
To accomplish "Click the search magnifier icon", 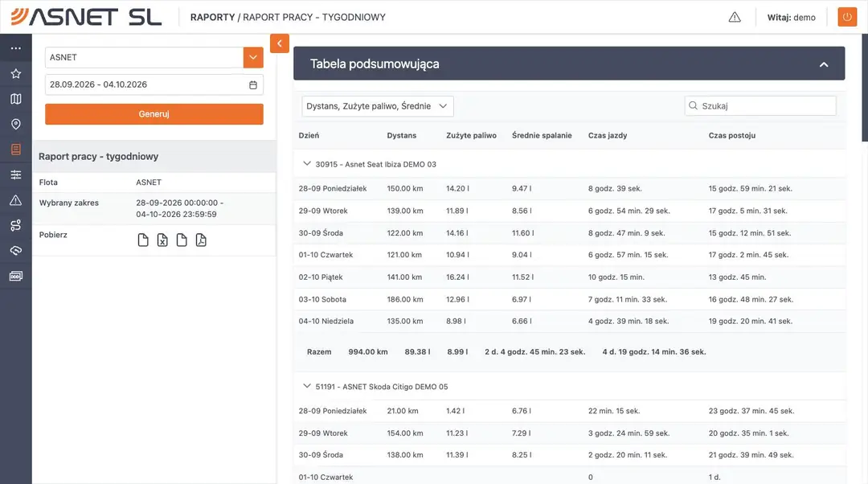I will [693, 106].
